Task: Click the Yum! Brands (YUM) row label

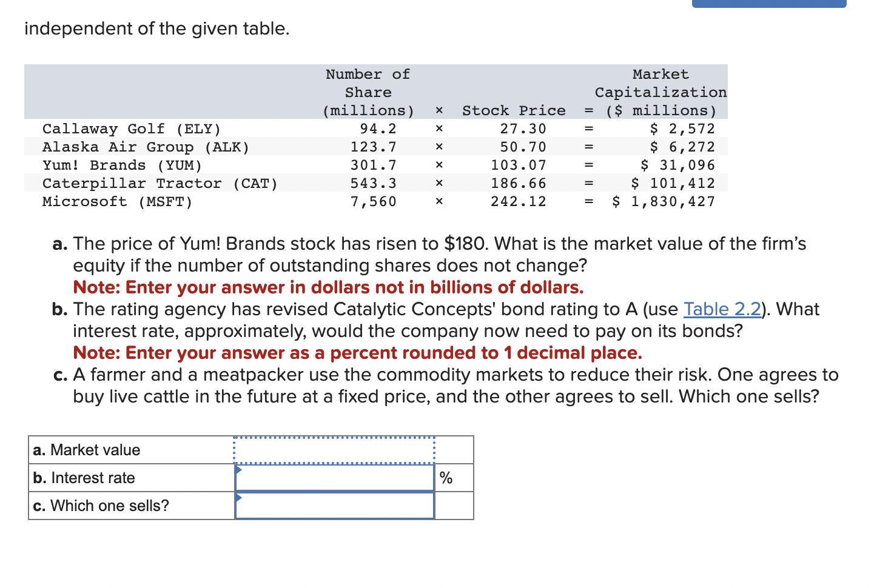Action: click(122, 165)
